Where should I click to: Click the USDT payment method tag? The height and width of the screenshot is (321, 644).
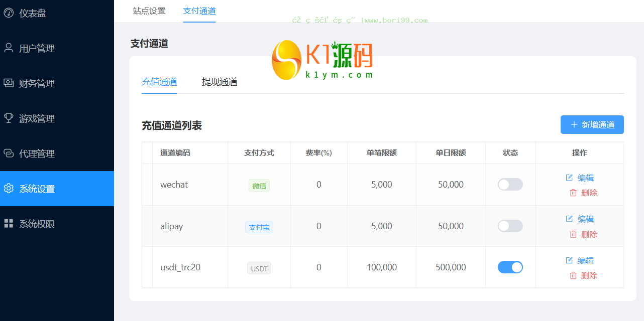(x=259, y=268)
